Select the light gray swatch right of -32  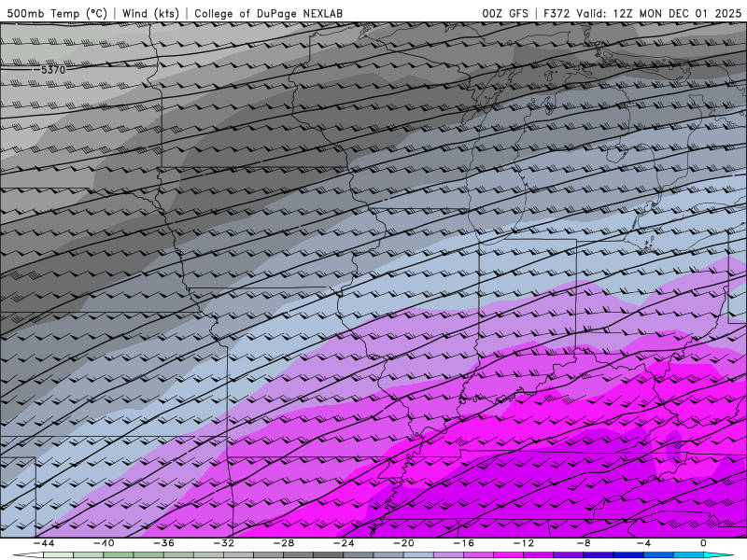pyautogui.click(x=239, y=555)
